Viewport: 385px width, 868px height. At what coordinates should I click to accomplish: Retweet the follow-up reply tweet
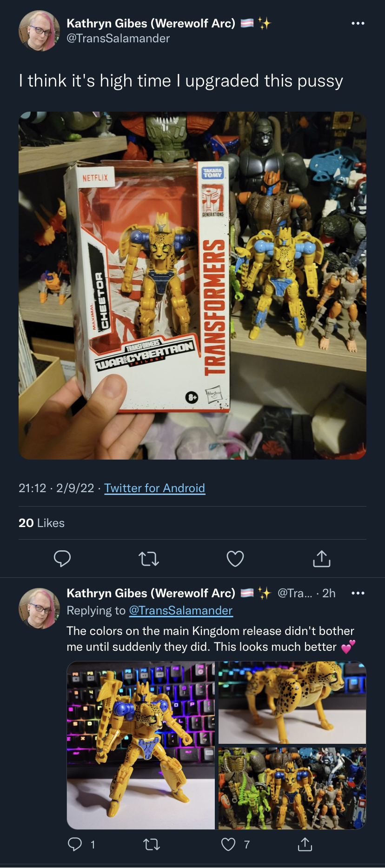click(152, 844)
